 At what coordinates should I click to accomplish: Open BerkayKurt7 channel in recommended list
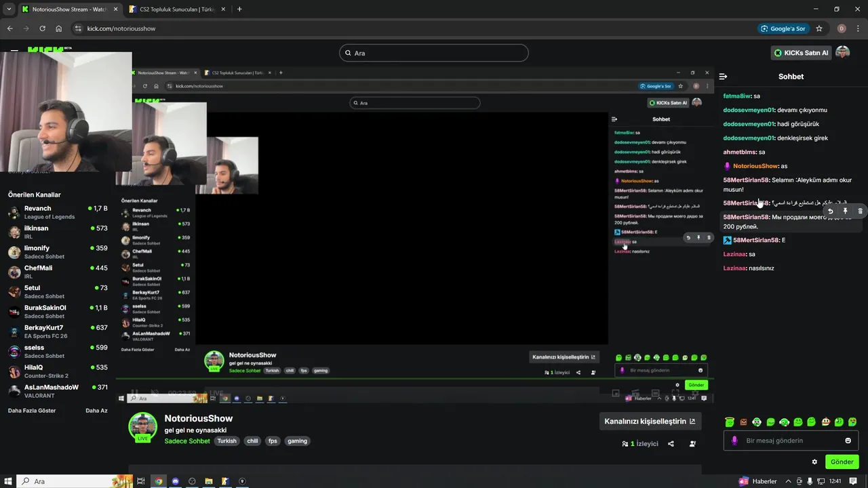pyautogui.click(x=58, y=331)
